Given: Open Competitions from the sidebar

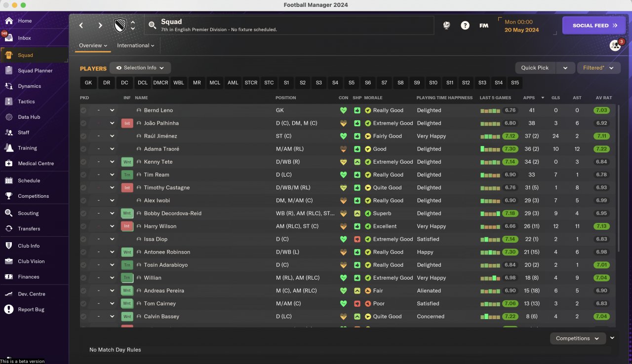Looking at the screenshot, I should [34, 196].
